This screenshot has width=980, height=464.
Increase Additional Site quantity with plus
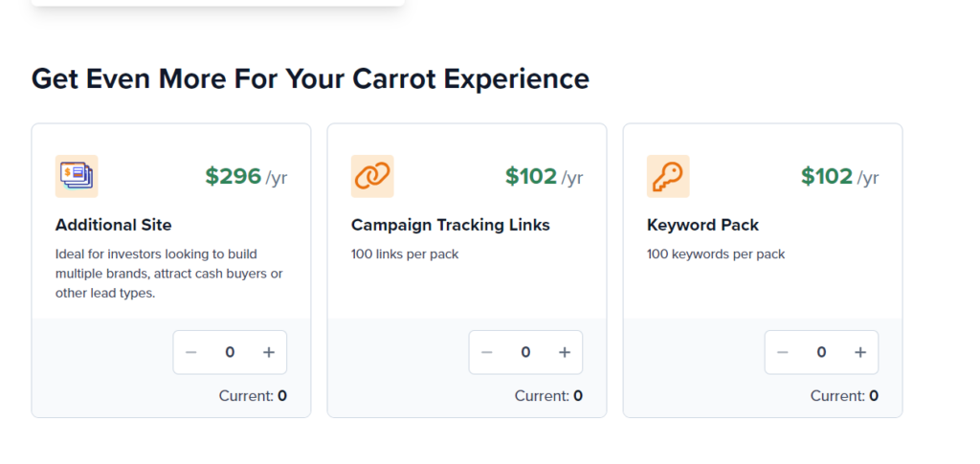click(x=269, y=352)
